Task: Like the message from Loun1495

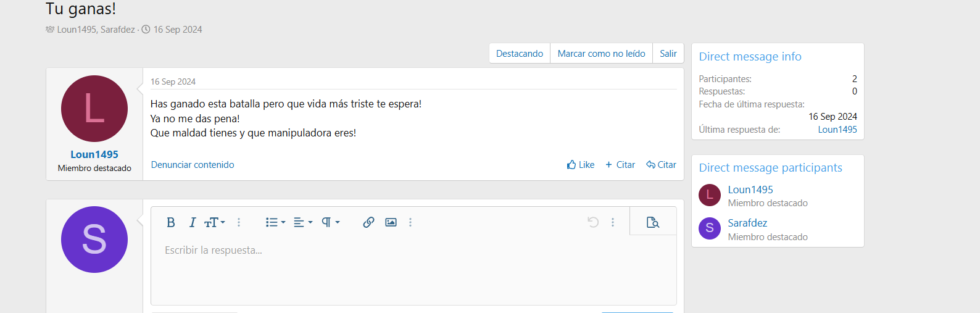Action: (581, 165)
